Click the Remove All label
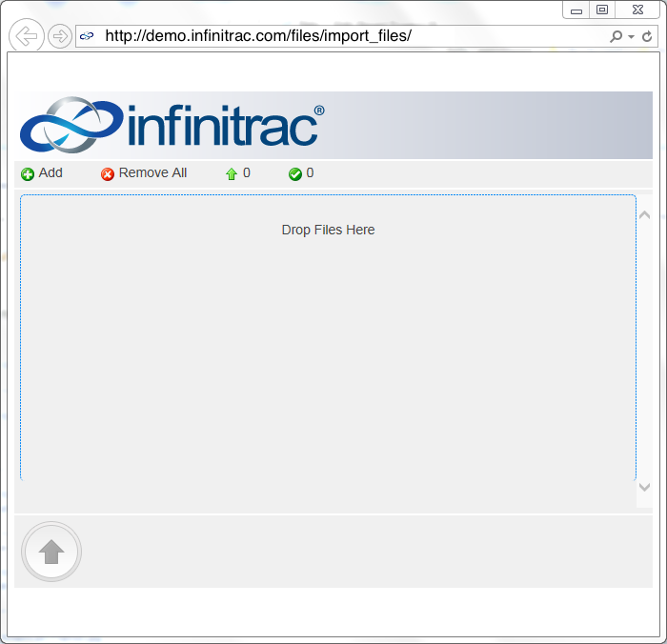This screenshot has width=667, height=644. click(152, 172)
